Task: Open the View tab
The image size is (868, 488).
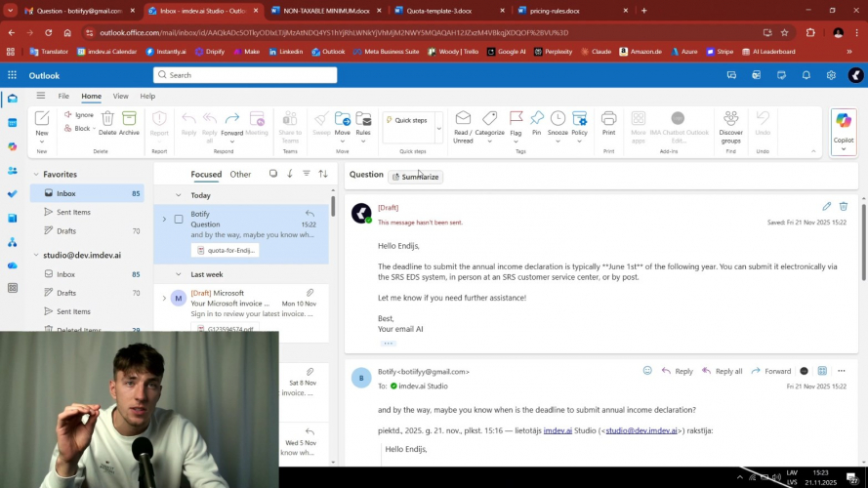Action: click(x=121, y=96)
